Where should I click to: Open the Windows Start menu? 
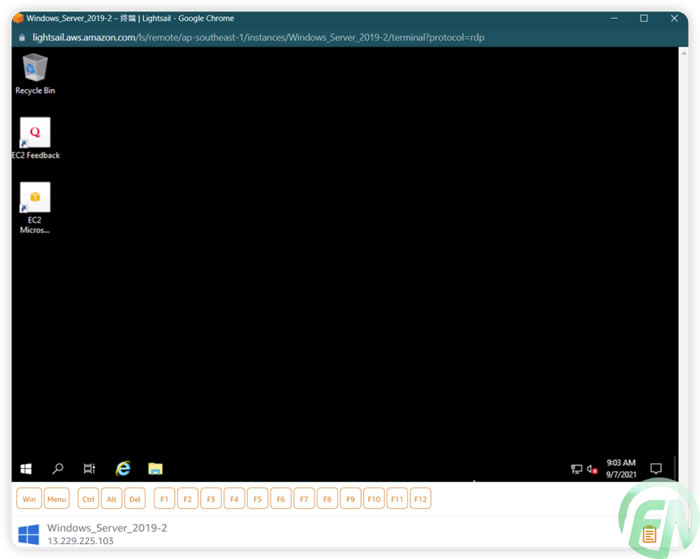pos(26,468)
